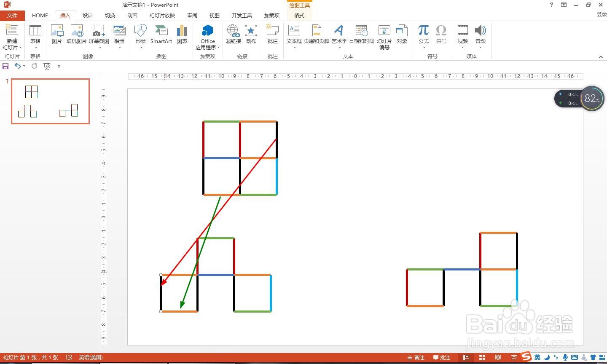Open the Shapes (形状) gallery icon
This screenshot has height=364, width=607.
pos(140,30)
